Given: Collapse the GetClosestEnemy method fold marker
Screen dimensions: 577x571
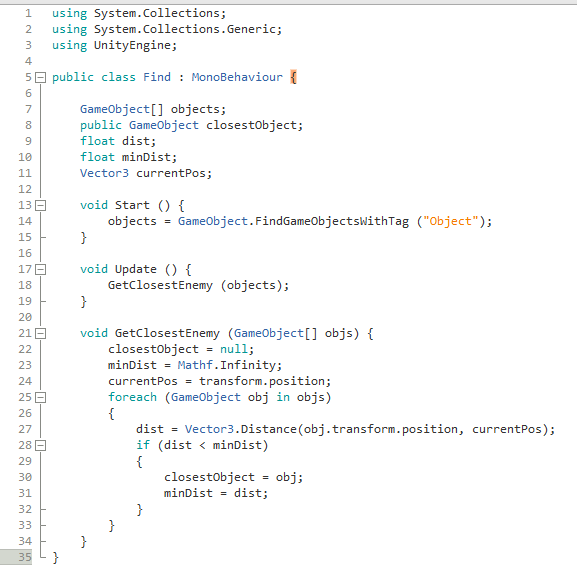Looking at the screenshot, I should coord(40,333).
